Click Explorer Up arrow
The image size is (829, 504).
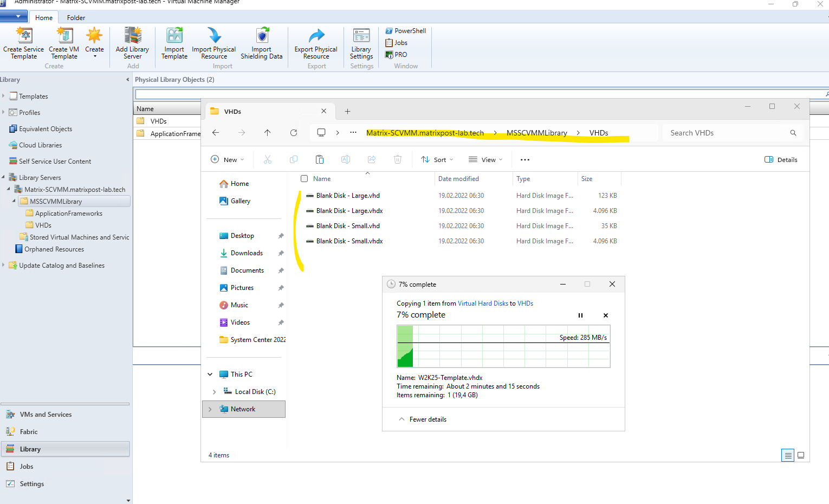click(x=268, y=133)
